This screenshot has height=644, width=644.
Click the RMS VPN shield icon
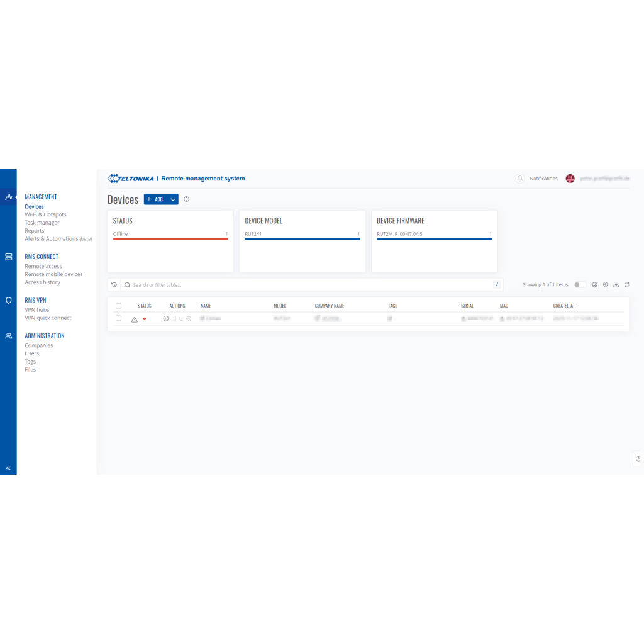click(x=8, y=301)
